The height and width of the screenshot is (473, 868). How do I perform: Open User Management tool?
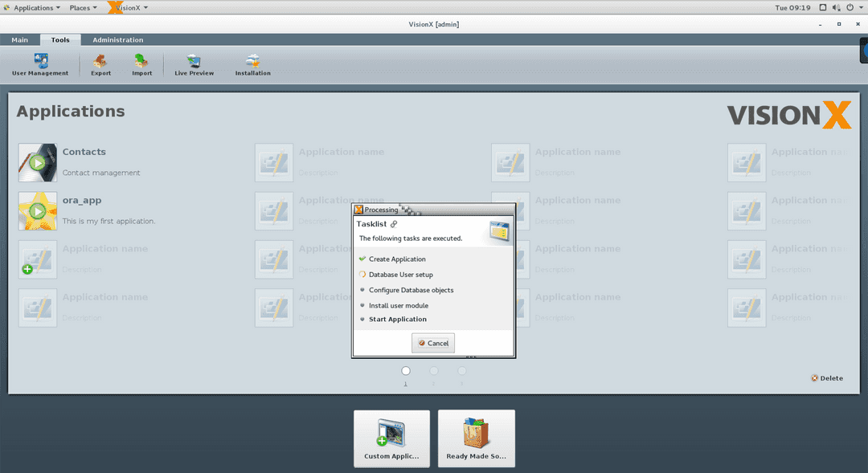click(x=40, y=64)
